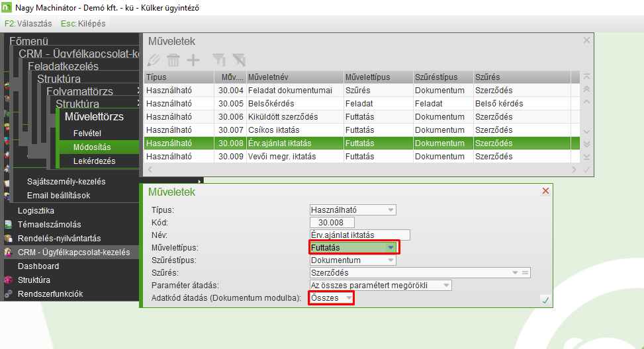Open Sajátszemély-kezelés menu item
644x349 pixels.
66,181
